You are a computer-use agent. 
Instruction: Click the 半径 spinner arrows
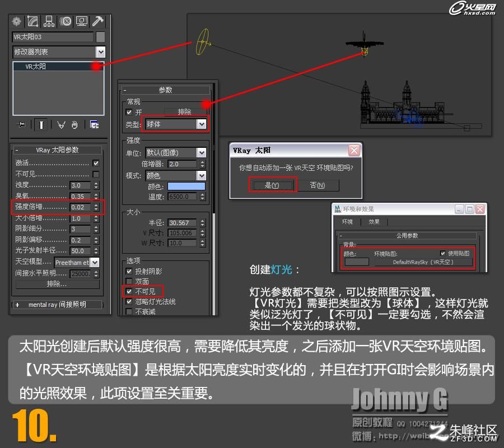[202, 223]
